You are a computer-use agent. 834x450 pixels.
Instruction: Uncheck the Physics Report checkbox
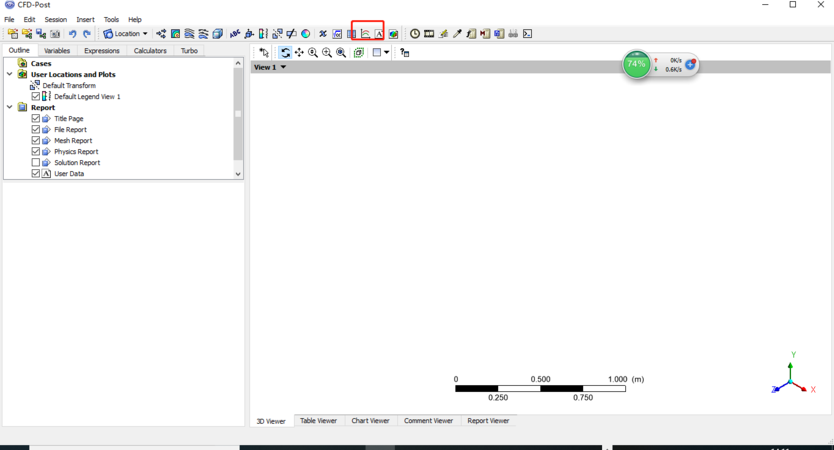(x=36, y=151)
